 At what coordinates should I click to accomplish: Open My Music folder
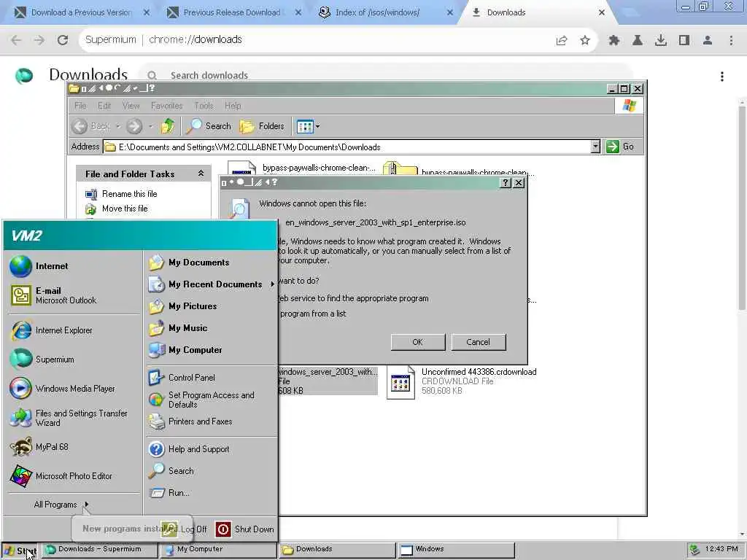(178, 328)
